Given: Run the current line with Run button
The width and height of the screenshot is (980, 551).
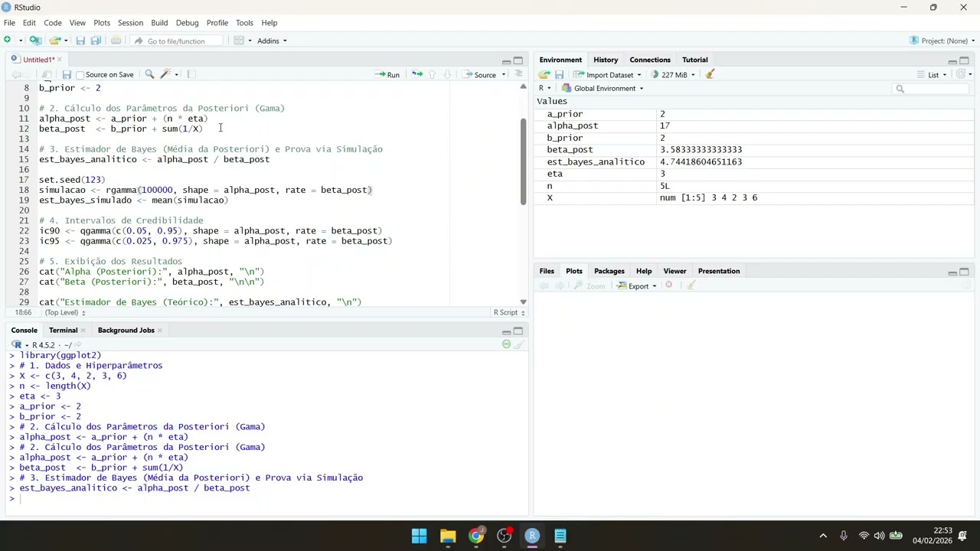Looking at the screenshot, I should tap(387, 74).
